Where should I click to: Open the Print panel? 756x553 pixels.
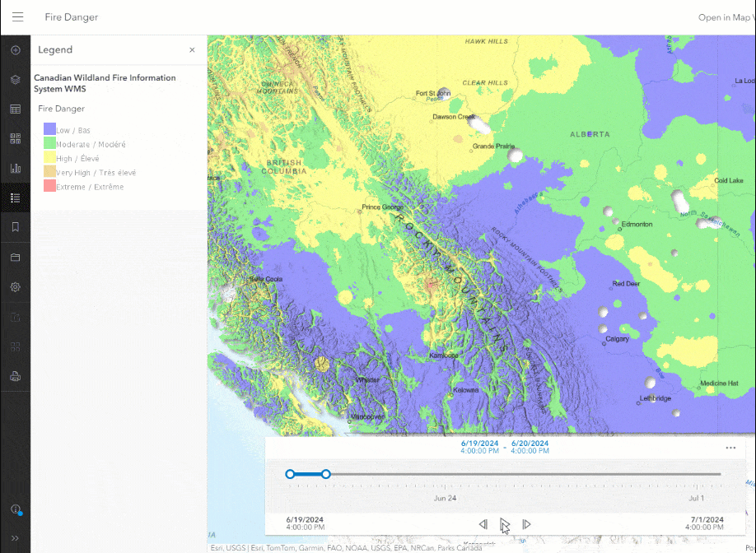tap(15, 377)
